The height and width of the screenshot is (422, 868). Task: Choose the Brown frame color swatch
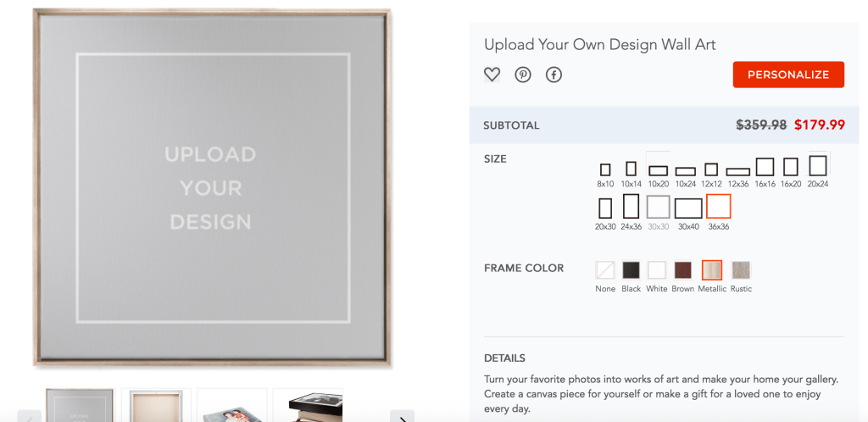682,270
